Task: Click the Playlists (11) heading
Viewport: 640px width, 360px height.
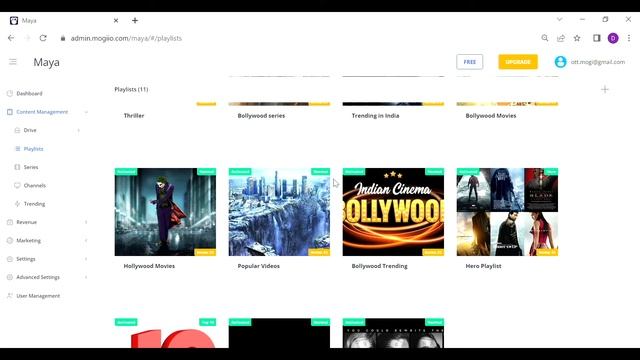Action: [x=131, y=89]
